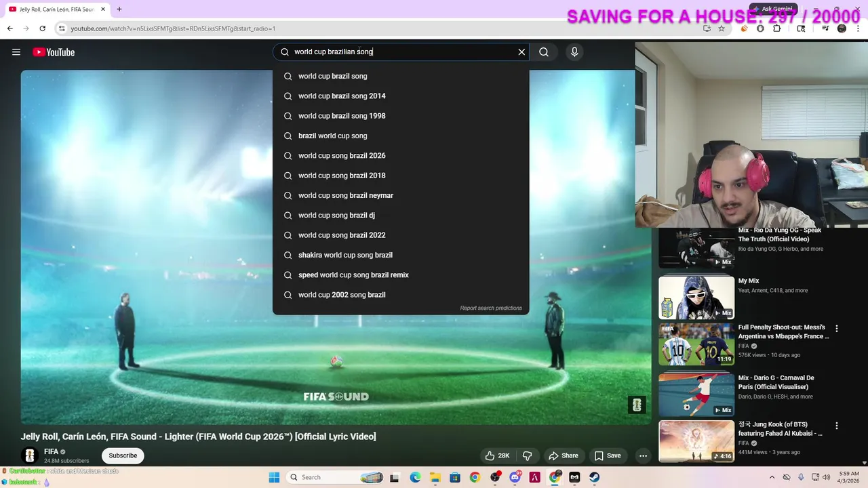Viewport: 868px width, 488px height.
Task: Show hidden tray icons chevron
Action: [772, 477]
